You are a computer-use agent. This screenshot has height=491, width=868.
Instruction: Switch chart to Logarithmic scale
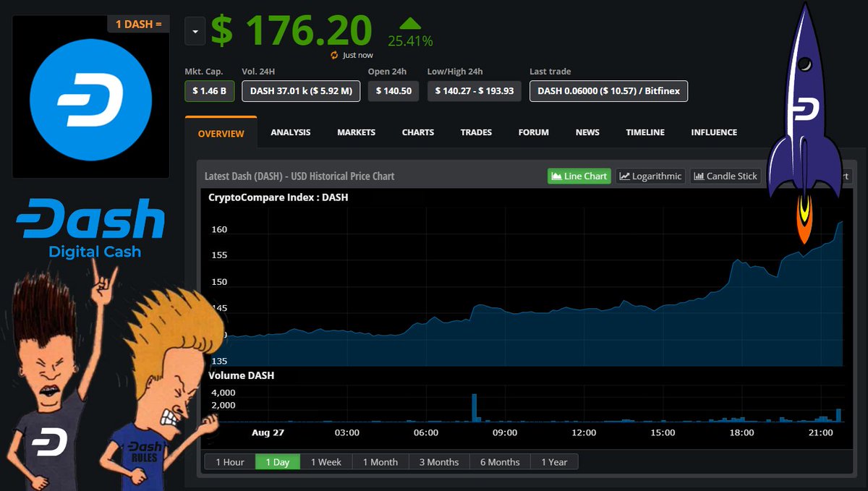click(x=650, y=176)
